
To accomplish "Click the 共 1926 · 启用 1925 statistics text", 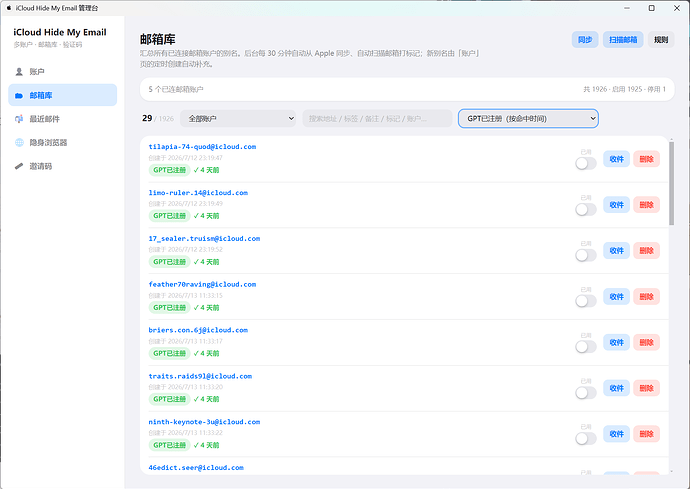I will pyautogui.click(x=624, y=89).
